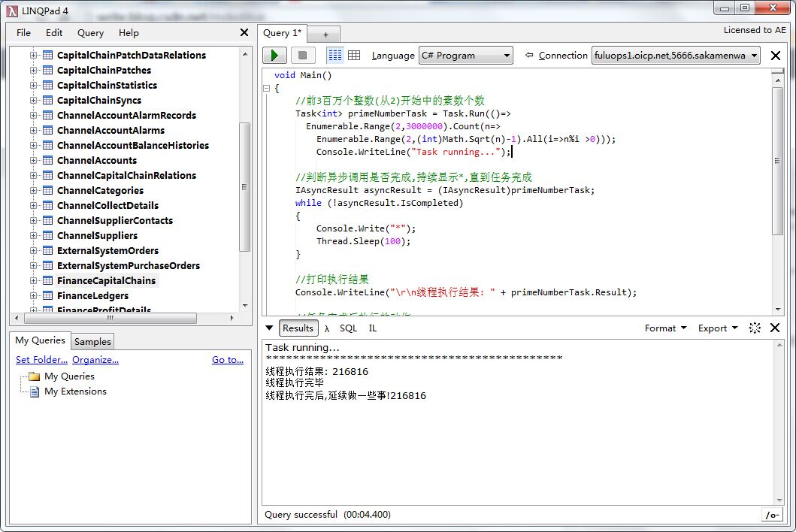Select the ChannelCollectDetails table

[x=107, y=206]
